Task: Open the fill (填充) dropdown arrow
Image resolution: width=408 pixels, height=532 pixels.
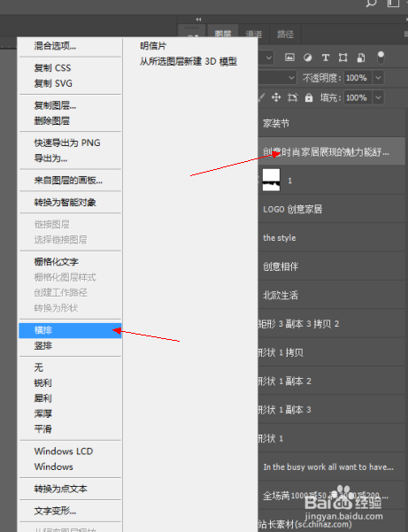Action: coord(378,97)
